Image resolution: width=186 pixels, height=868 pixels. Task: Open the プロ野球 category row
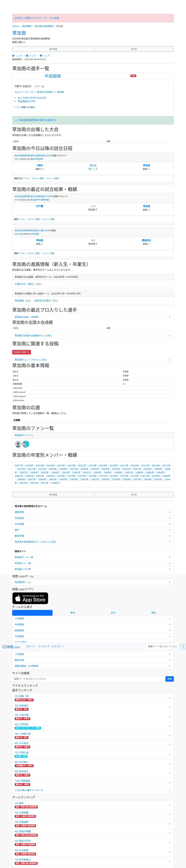tap(93, 654)
